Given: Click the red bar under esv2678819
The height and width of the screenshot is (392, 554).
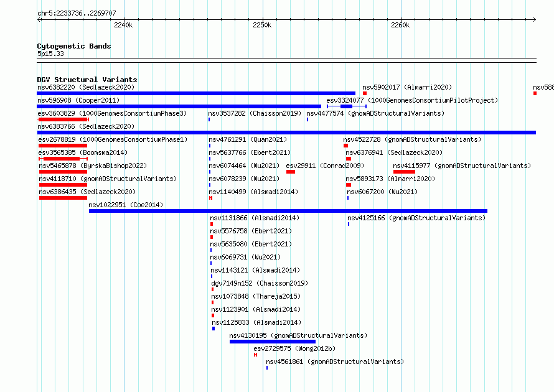Looking at the screenshot, I should [63, 146].
